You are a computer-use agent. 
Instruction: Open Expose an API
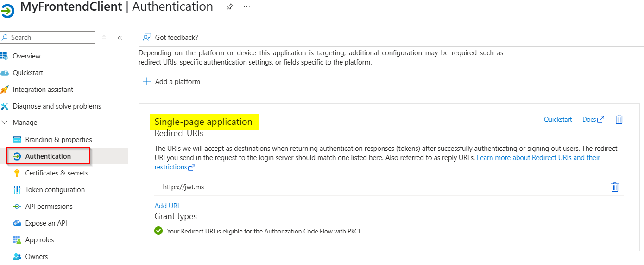tap(46, 223)
